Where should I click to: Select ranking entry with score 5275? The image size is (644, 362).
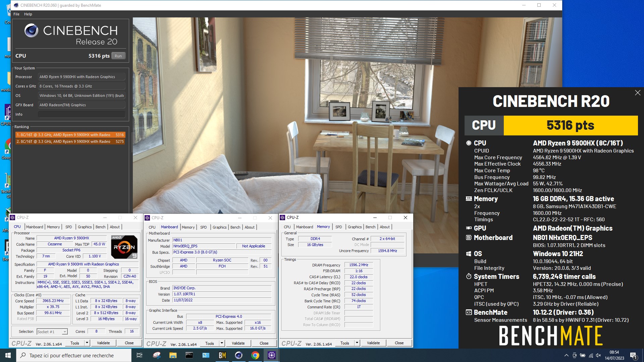tap(70, 141)
